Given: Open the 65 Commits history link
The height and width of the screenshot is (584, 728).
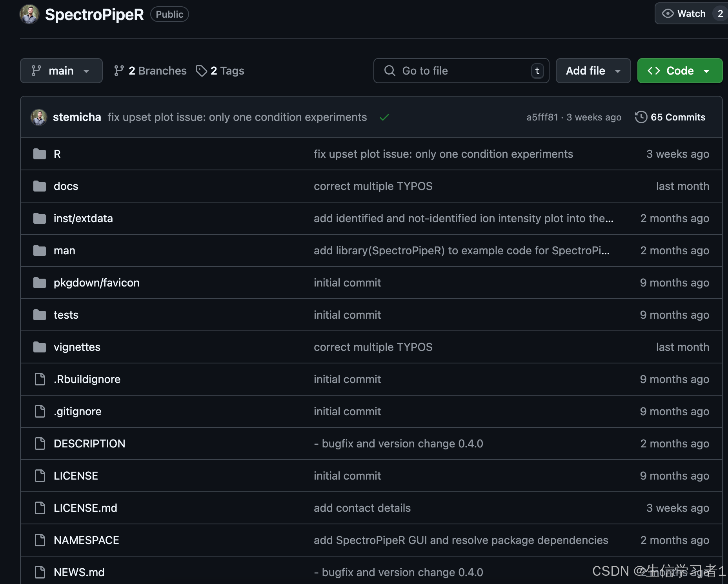Looking at the screenshot, I should (670, 117).
